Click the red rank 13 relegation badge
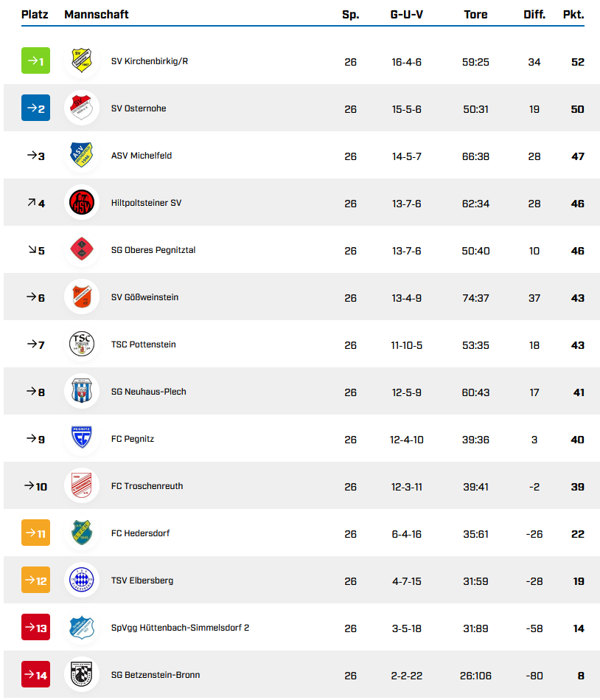600x700 pixels. [x=35, y=627]
